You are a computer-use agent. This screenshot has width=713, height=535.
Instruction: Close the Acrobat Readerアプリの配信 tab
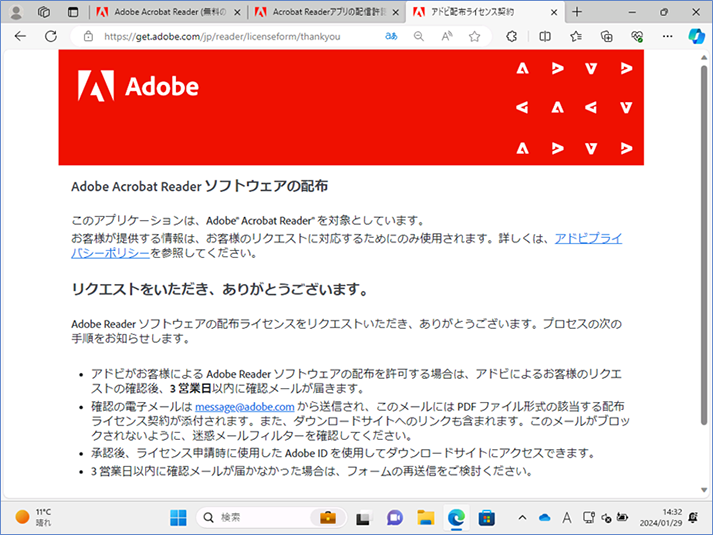pyautogui.click(x=396, y=13)
